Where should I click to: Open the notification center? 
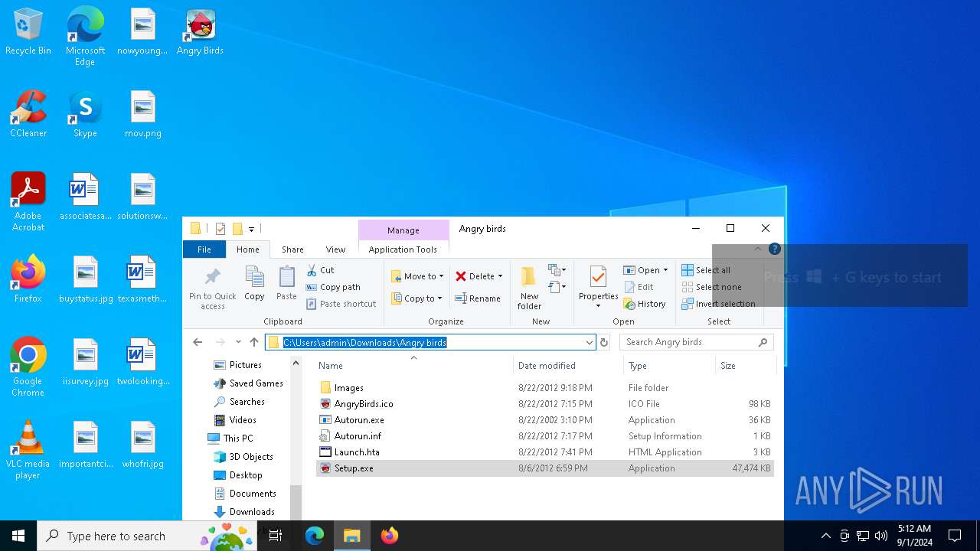(x=955, y=536)
